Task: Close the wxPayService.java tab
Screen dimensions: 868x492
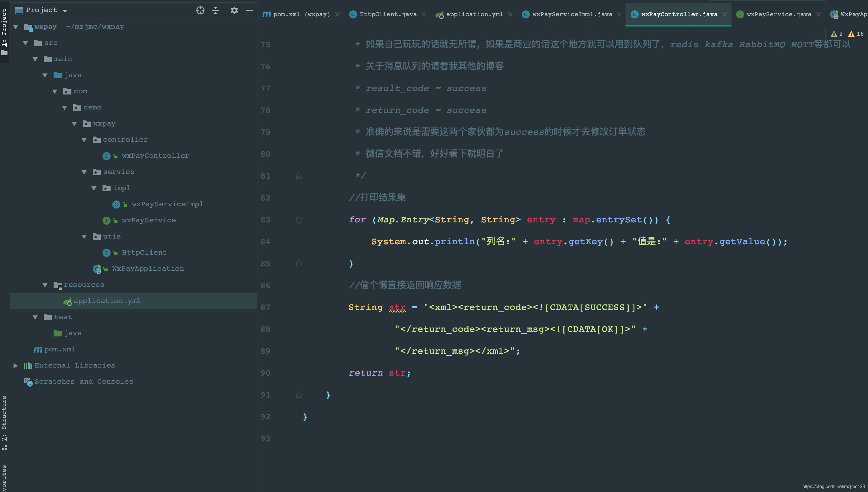Action: [818, 14]
